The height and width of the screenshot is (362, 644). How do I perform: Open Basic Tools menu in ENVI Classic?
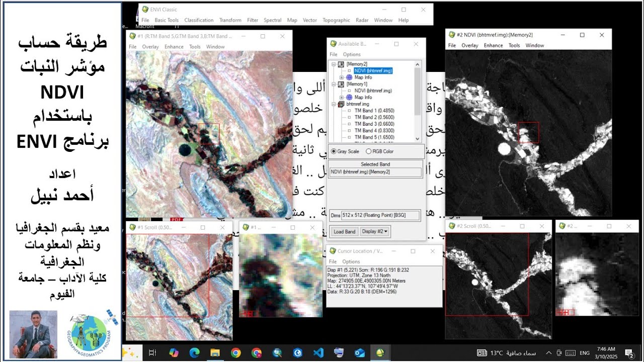[x=167, y=20]
